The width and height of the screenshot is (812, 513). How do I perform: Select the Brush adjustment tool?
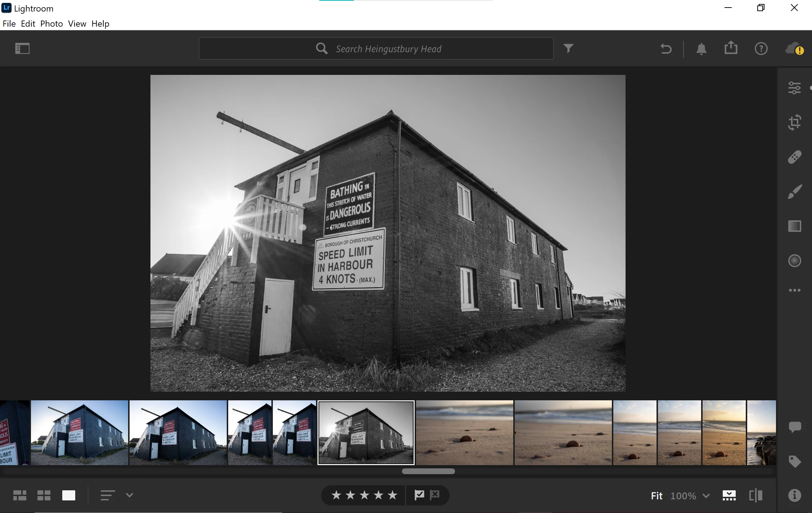(794, 192)
